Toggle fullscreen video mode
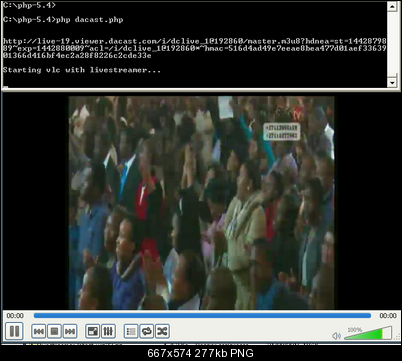This screenshot has width=402, height=361. point(92,331)
